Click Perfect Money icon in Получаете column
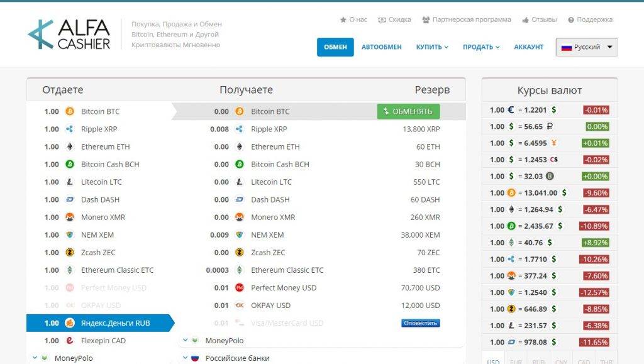644x364 pixels. pos(240,288)
